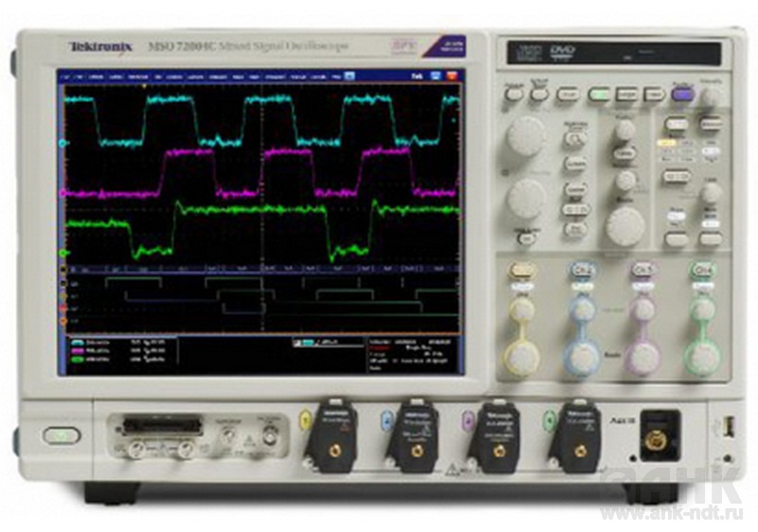
Task: Click the cyan channel ground marker on screen
Action: click(63, 143)
